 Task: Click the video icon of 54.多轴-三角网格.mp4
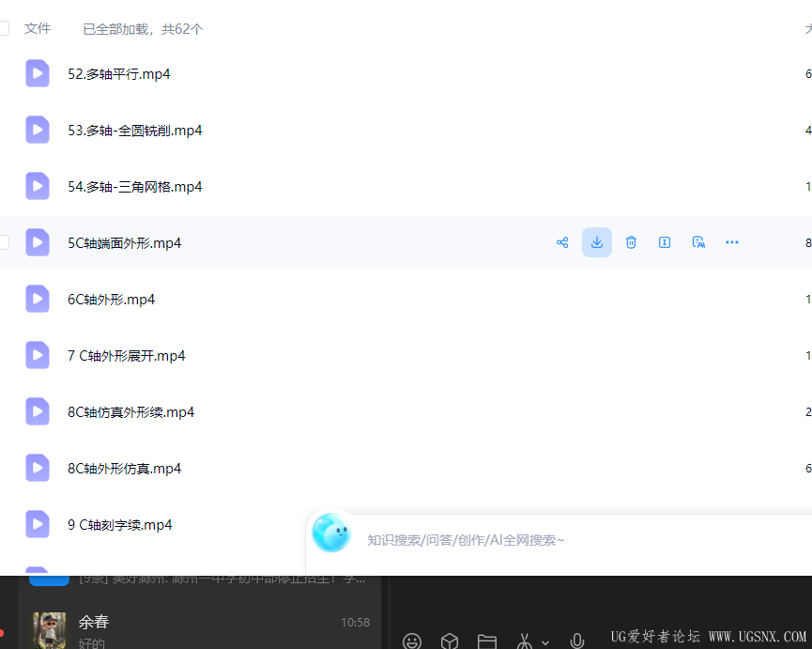pos(38,187)
